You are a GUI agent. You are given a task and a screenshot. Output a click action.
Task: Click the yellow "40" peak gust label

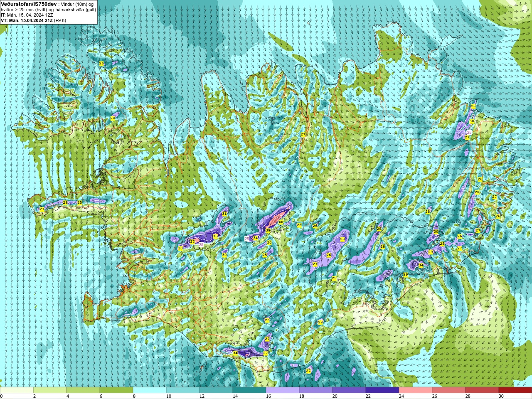(281, 222)
